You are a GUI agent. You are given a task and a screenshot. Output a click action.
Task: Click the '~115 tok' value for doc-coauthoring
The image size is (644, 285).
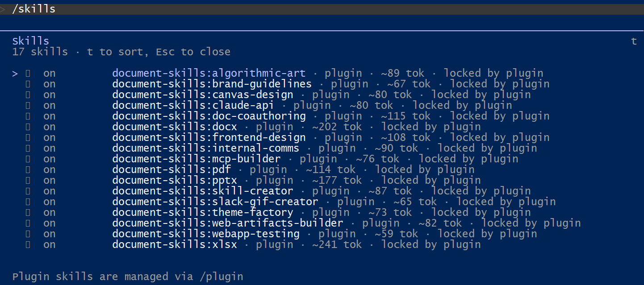pyautogui.click(x=406, y=116)
